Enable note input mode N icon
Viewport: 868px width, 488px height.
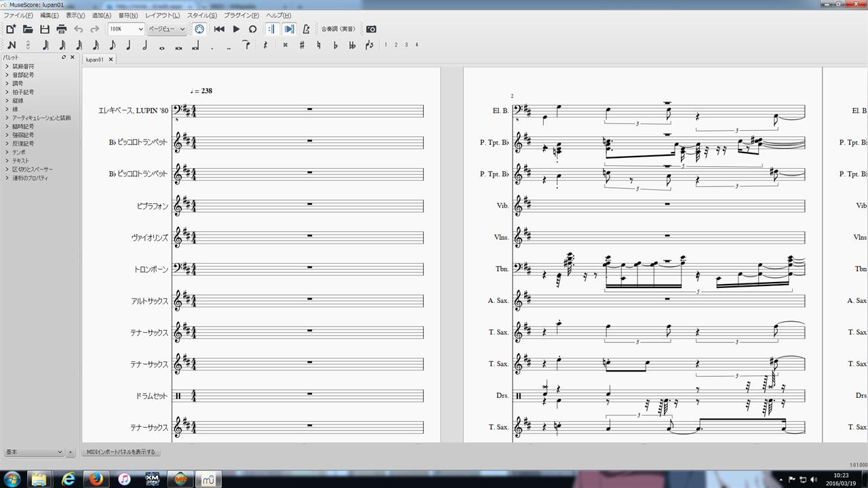tap(12, 45)
